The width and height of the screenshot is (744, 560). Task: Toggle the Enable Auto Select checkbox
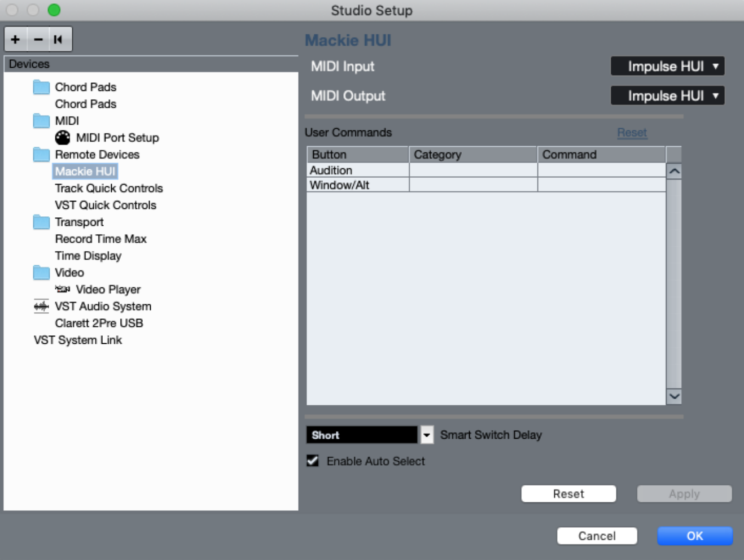pos(313,461)
